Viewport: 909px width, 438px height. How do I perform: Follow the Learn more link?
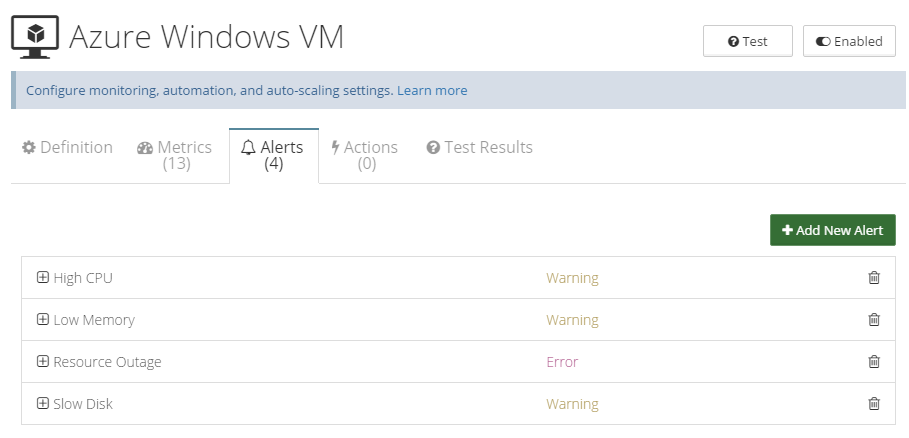click(x=432, y=90)
